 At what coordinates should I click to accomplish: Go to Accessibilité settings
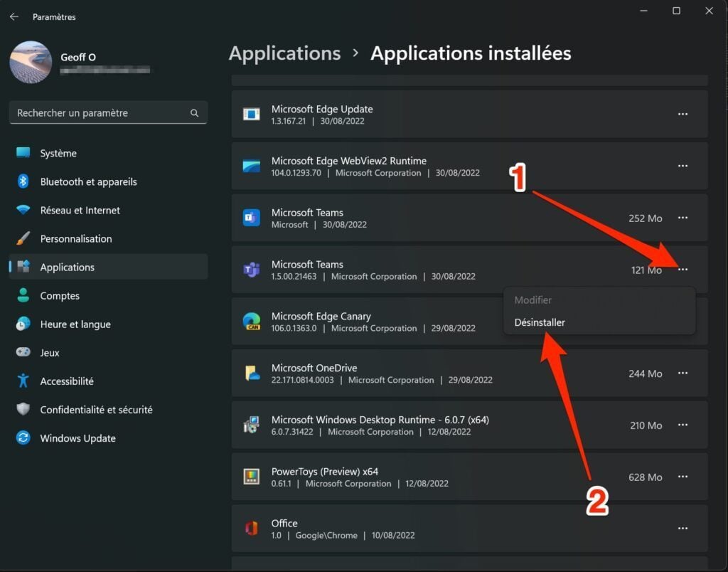coord(108,381)
